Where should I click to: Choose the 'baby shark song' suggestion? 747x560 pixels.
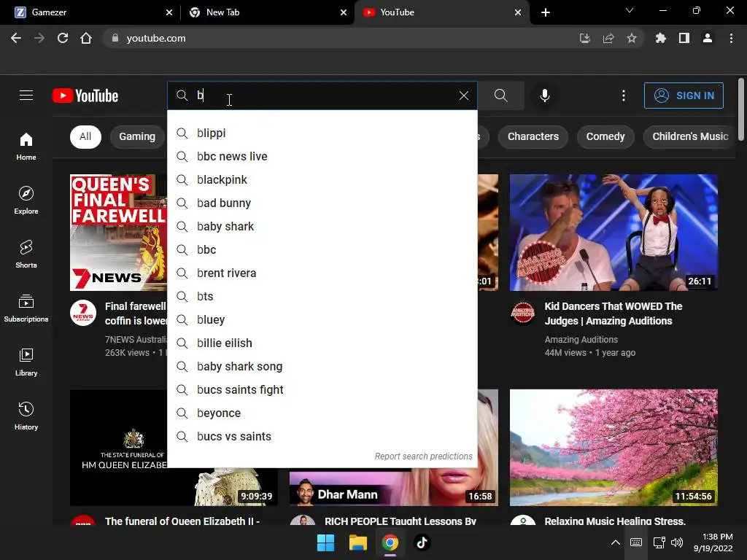pyautogui.click(x=322, y=366)
